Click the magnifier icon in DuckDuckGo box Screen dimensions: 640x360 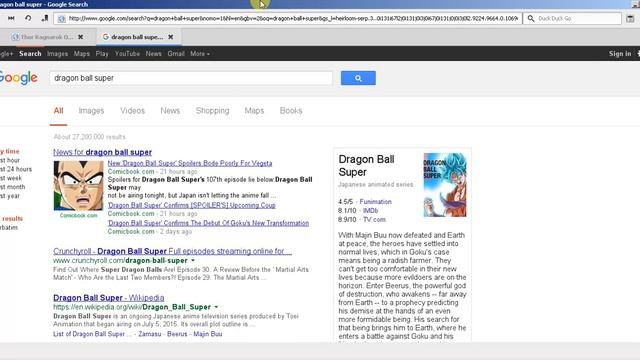(531, 18)
